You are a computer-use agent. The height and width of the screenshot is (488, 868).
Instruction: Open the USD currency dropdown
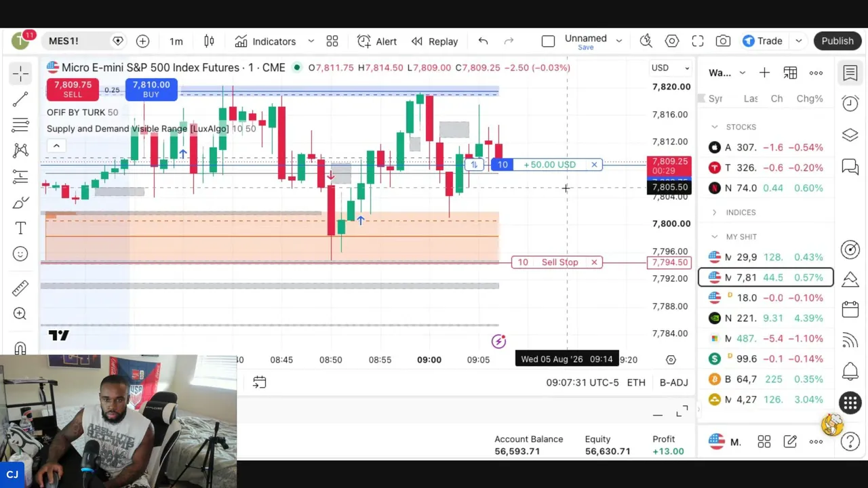671,68
